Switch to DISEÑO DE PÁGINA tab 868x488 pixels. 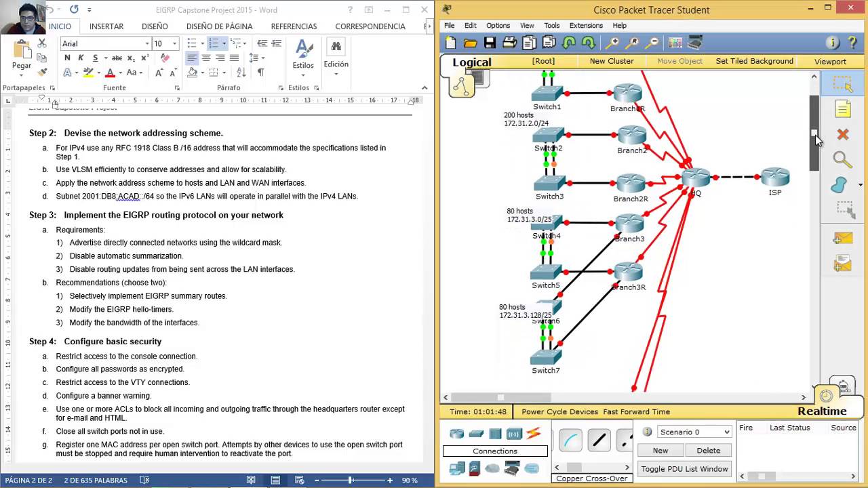[x=219, y=26]
